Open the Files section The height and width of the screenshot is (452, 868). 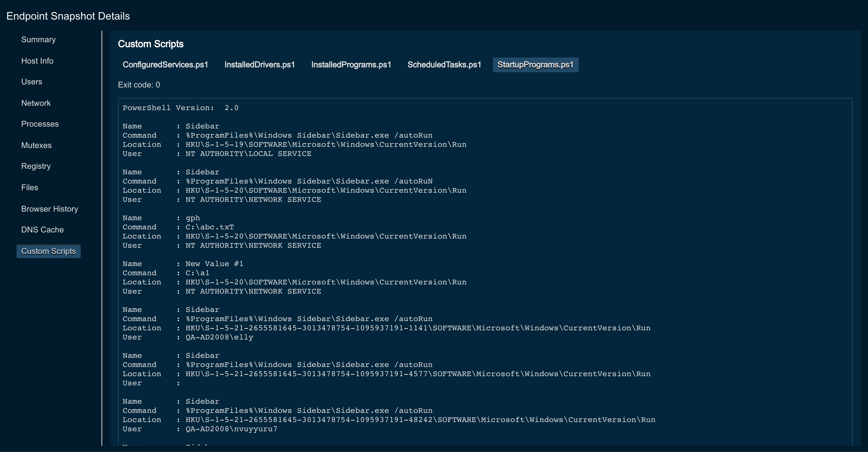(x=30, y=187)
